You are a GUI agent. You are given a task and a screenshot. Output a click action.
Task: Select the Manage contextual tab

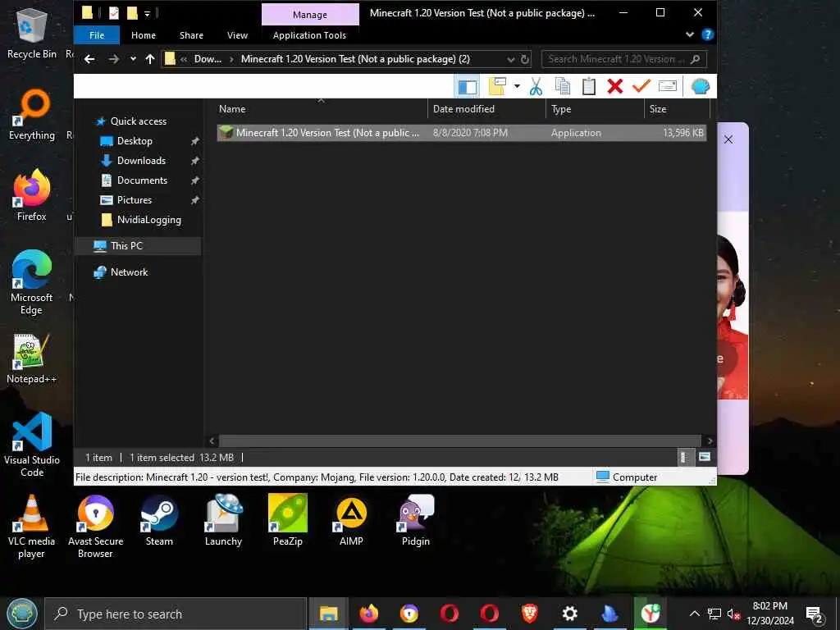310,15
